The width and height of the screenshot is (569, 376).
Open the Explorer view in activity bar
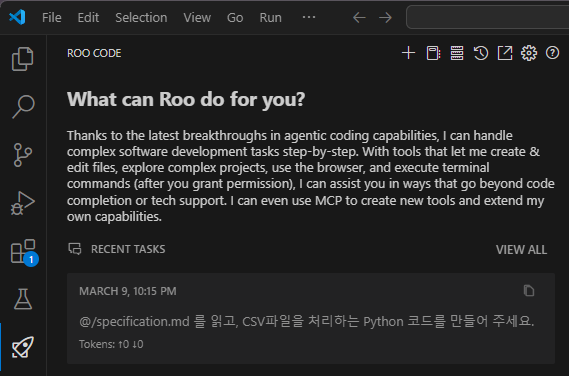pyautogui.click(x=23, y=59)
